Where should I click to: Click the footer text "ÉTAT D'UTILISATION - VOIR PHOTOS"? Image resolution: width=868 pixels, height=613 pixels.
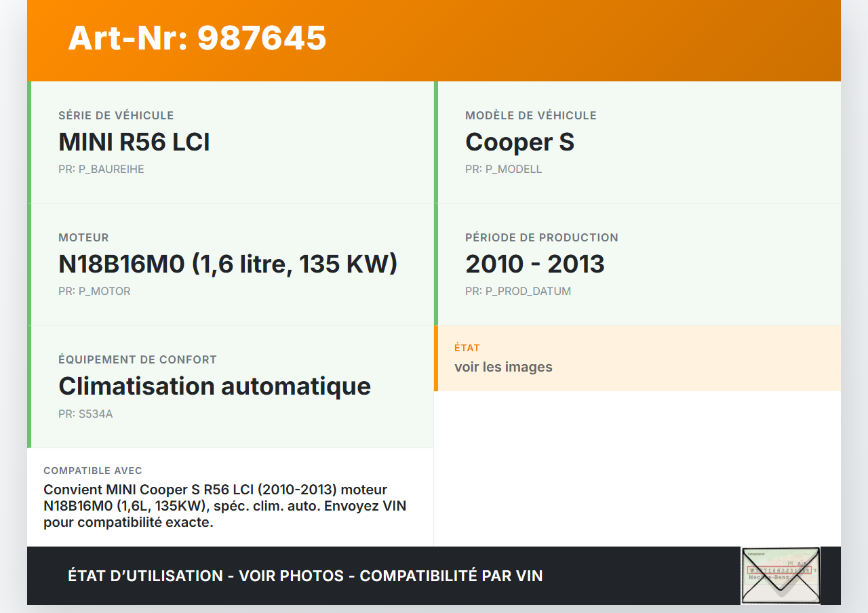[206, 576]
